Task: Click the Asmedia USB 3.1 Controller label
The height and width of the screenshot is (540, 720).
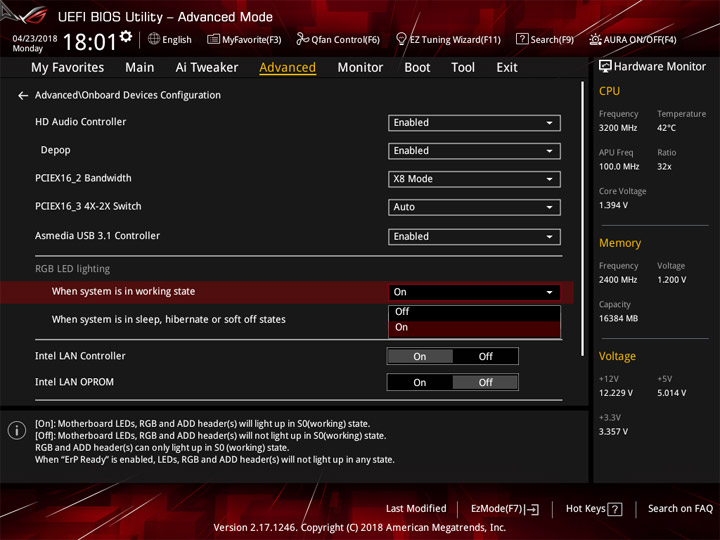Action: (97, 236)
